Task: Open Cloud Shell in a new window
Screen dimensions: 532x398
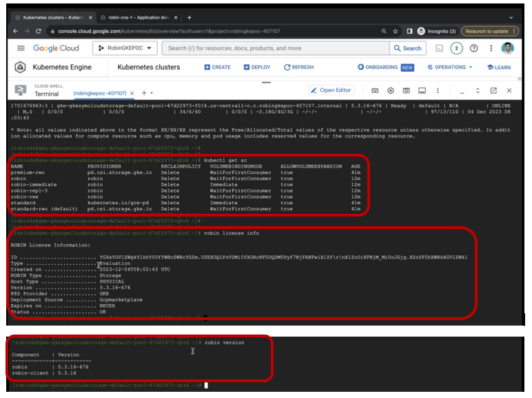Action: tap(493, 90)
